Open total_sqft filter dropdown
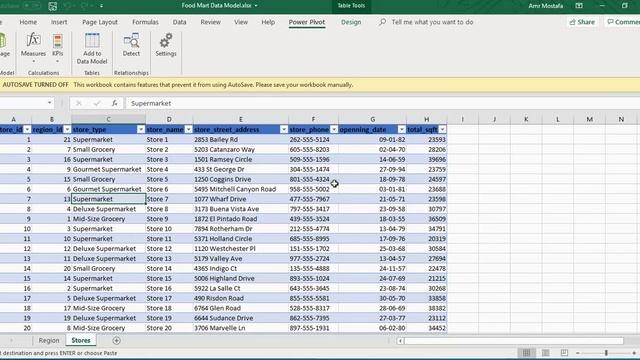The width and height of the screenshot is (640, 360). [442, 129]
